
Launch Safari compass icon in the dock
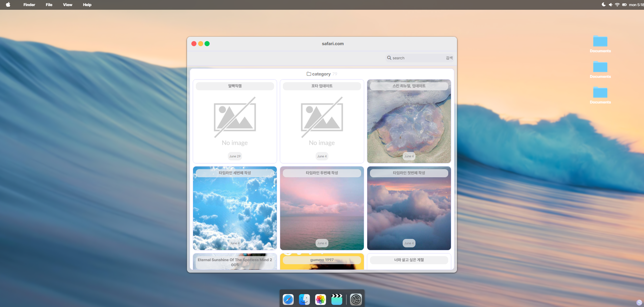pyautogui.click(x=288, y=299)
